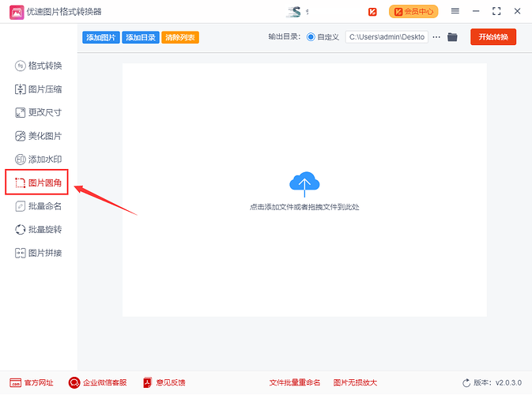Click the 添加水印 sidebar icon
The width and height of the screenshot is (532, 395).
tap(21, 160)
